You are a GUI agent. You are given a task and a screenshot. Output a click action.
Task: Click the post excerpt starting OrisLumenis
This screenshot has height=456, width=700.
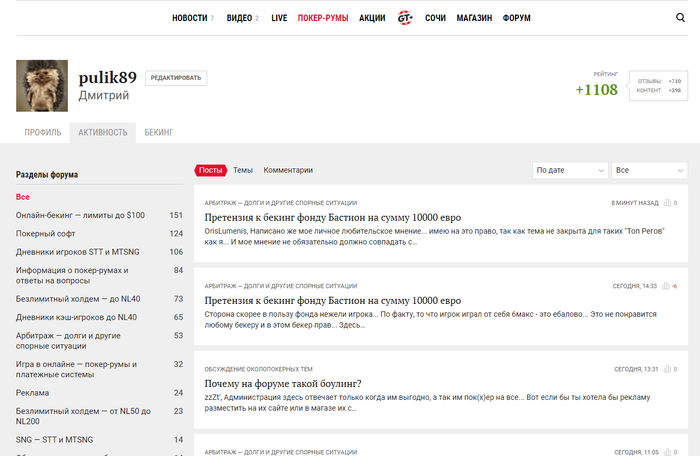click(x=434, y=237)
